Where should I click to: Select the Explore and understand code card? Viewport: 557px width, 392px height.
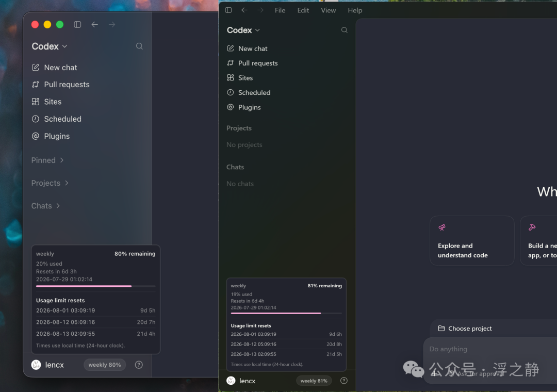472,240
